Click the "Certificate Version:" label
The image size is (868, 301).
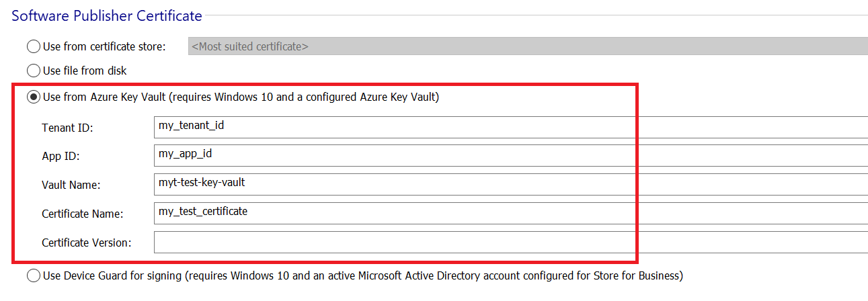(x=87, y=243)
